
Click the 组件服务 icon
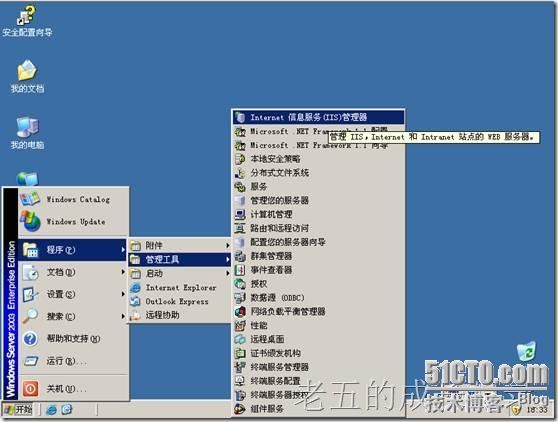click(240, 408)
